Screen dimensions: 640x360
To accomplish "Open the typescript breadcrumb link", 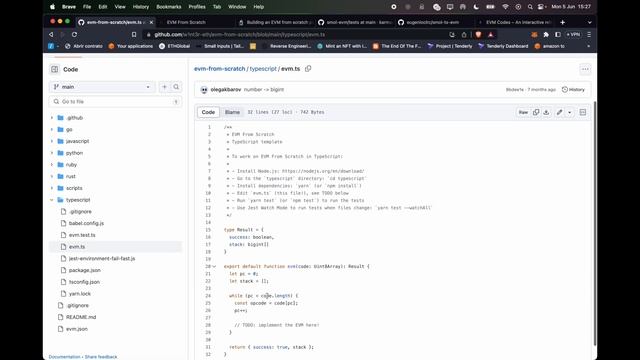I will click(263, 69).
